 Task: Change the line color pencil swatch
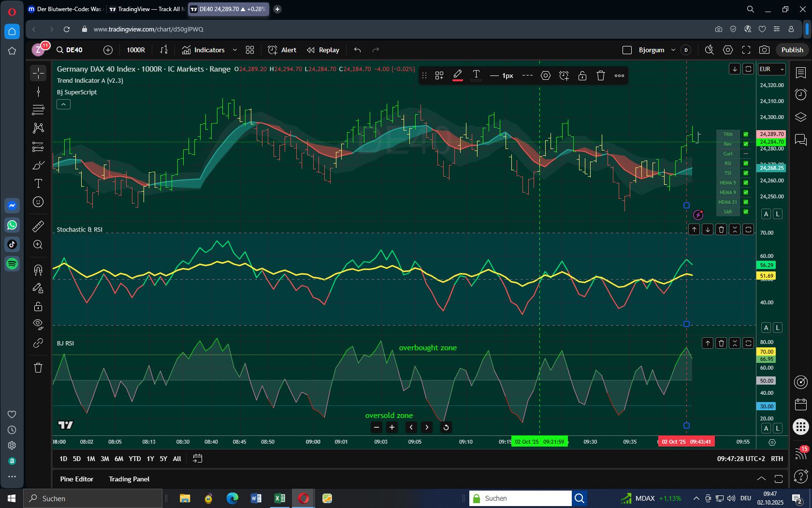coord(457,75)
